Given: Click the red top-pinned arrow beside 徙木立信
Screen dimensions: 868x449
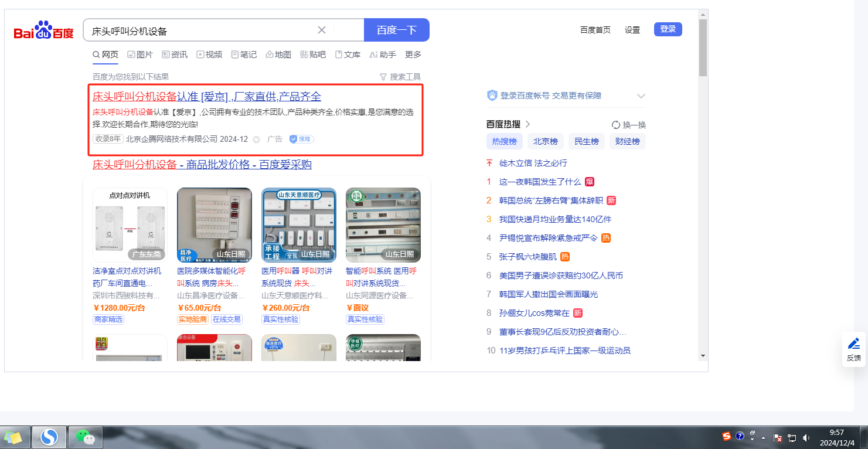Looking at the screenshot, I should click(489, 163).
